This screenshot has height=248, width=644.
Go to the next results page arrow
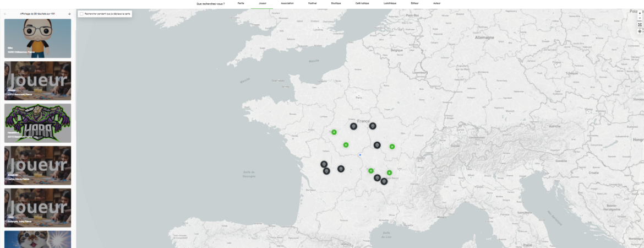click(69, 14)
